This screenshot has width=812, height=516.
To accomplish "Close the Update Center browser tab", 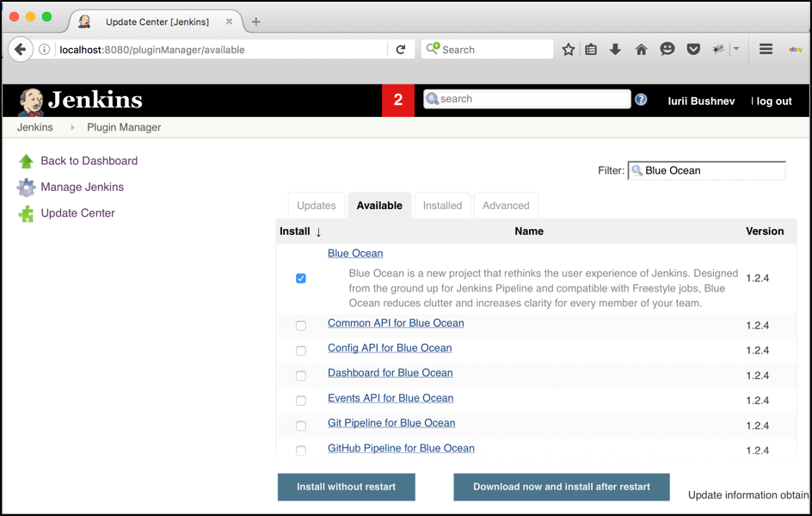I will coord(229,21).
